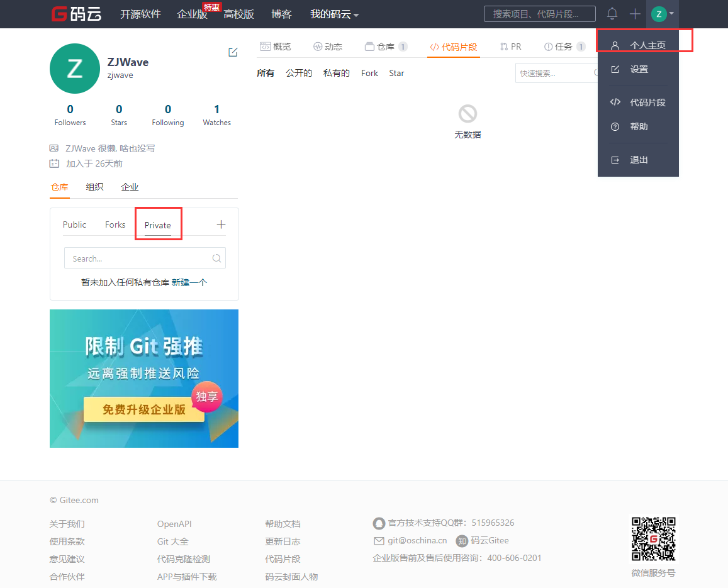Viewport: 728px width, 588px height.
Task: Open the 仓库 tab with count badge
Action: click(x=386, y=47)
